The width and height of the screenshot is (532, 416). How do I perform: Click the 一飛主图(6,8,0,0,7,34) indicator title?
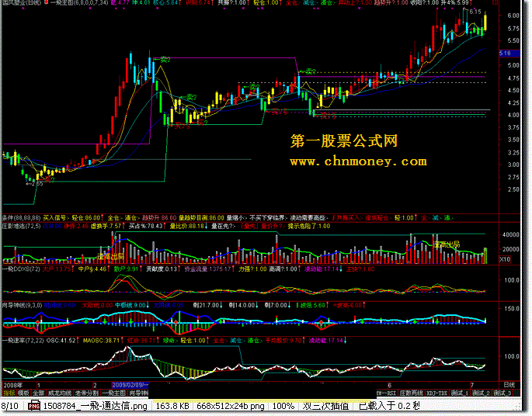click(x=79, y=2)
